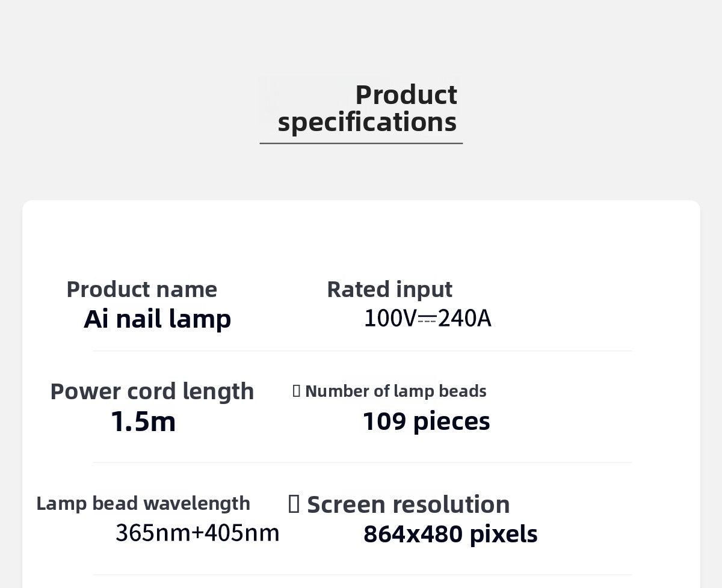
Task: Click the box glyph before "Screen resolution"
Action: pyautogui.click(x=294, y=504)
